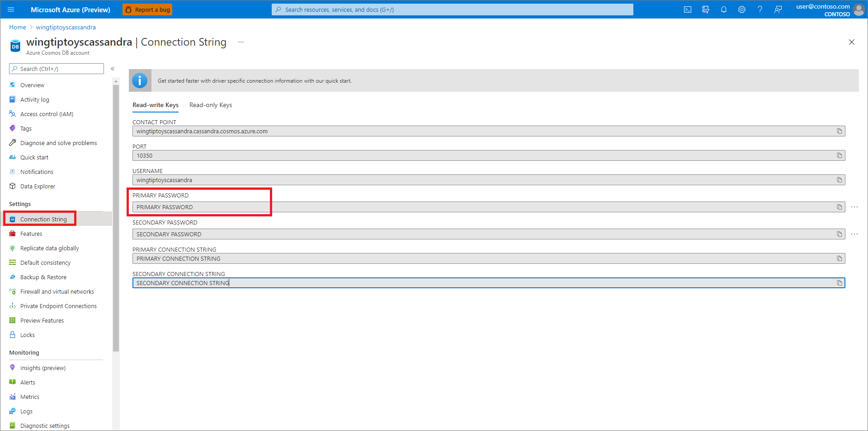Open the Secondary Password ellipsis menu

(x=854, y=234)
